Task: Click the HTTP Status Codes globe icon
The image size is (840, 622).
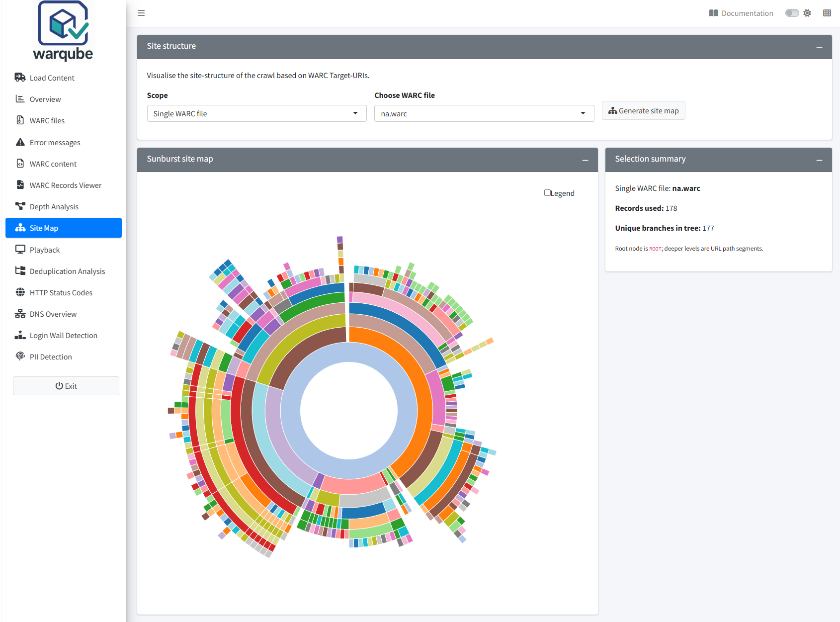Action: [x=20, y=292]
